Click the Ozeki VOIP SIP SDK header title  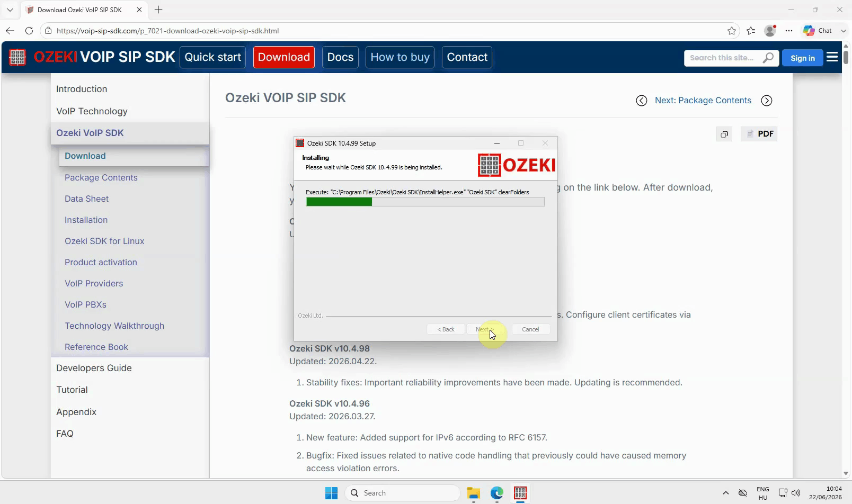pos(104,57)
